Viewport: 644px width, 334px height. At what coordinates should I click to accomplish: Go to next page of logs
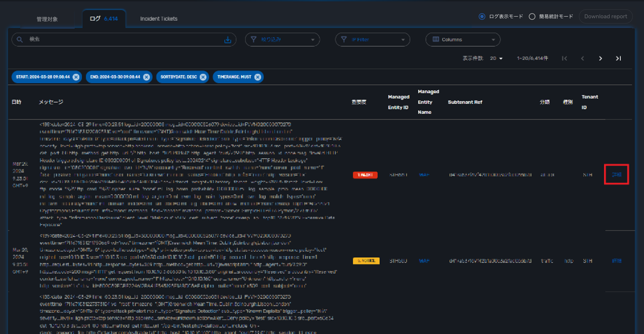coord(600,58)
